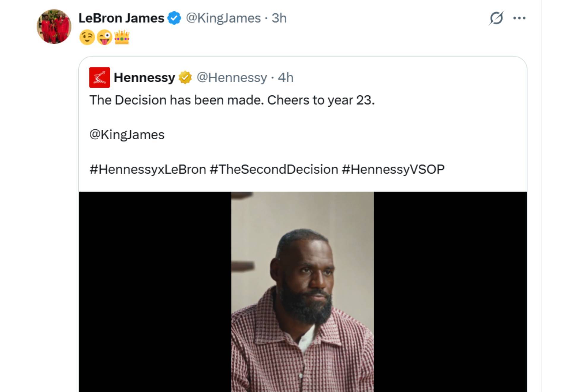Click Hennessy's gold verified badge
The image size is (588, 392).
185,78
